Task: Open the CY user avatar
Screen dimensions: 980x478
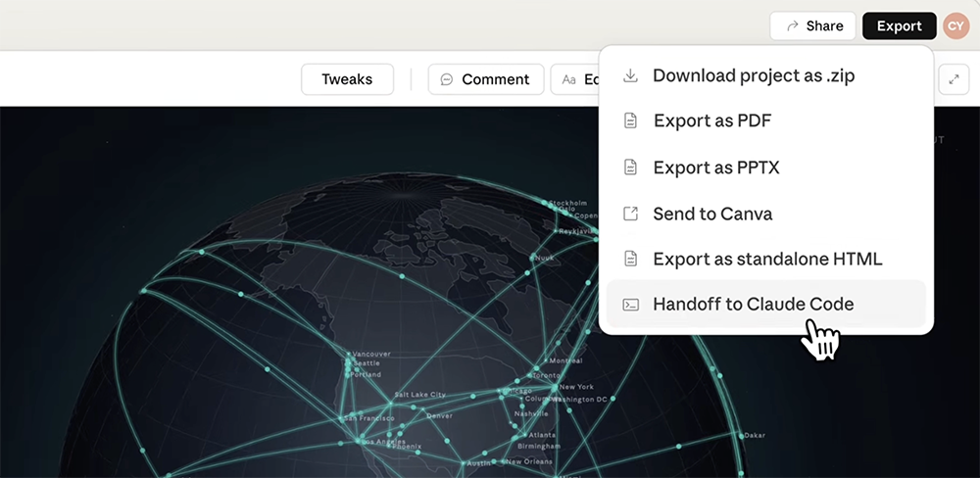Action: (x=955, y=26)
